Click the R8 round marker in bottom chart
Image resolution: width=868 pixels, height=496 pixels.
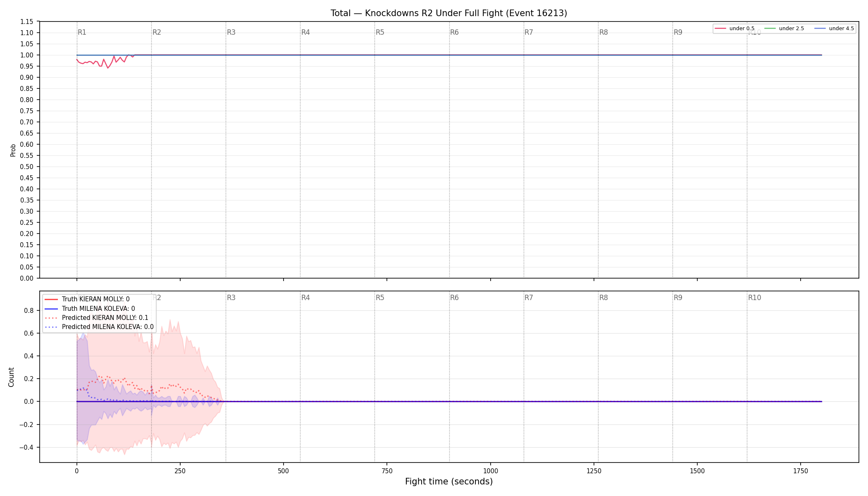[603, 298]
